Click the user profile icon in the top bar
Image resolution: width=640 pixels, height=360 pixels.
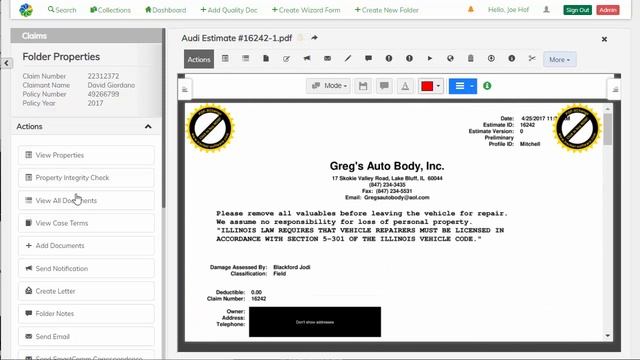(546, 10)
